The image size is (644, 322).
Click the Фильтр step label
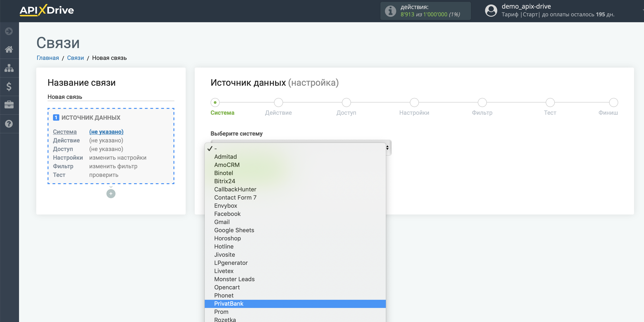(482, 113)
